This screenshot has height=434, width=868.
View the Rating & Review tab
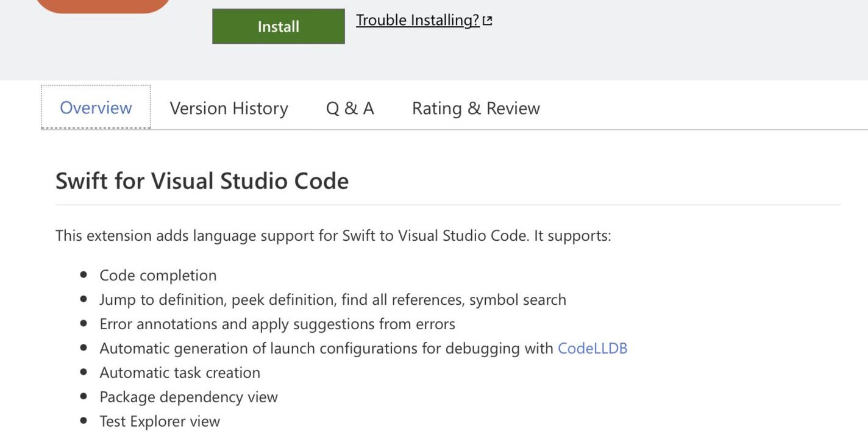[x=475, y=108]
